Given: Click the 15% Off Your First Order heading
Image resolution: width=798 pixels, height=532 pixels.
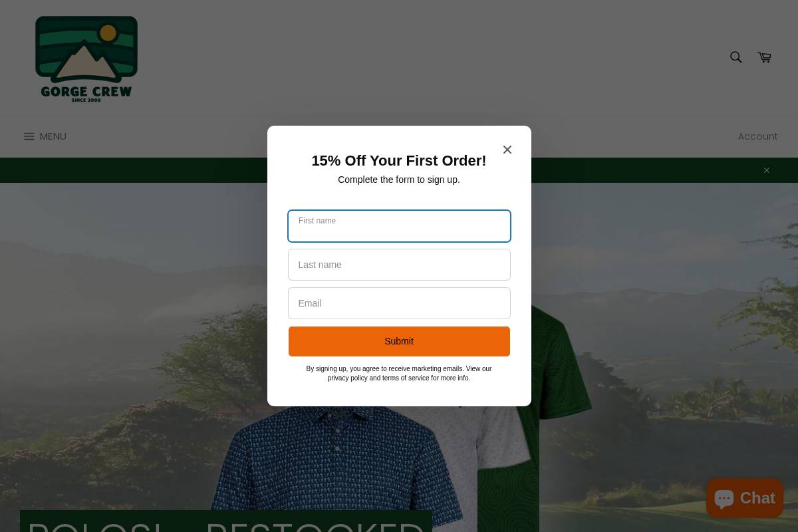Looking at the screenshot, I should [399, 161].
